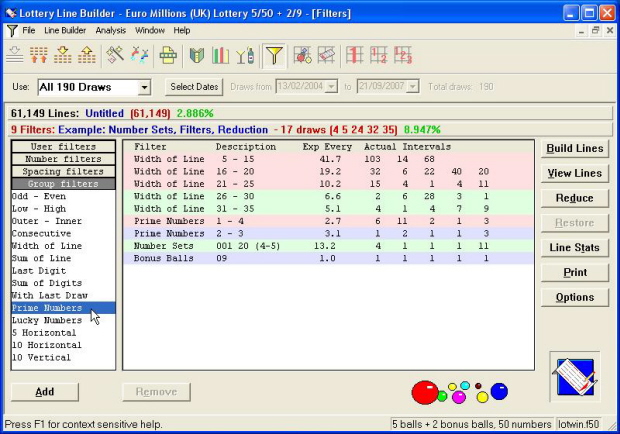
Task: Select Outer - Inner filter
Action: coord(64,221)
